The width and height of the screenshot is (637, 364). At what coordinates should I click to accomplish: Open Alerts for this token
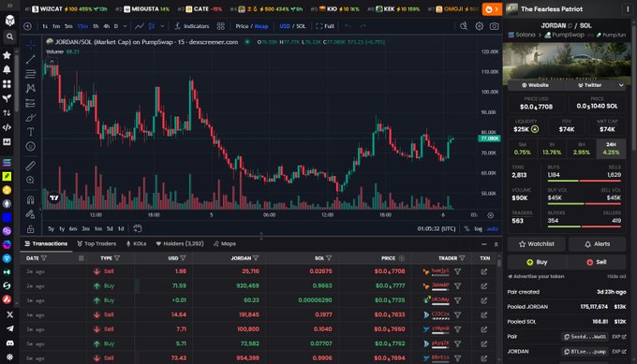[598, 244]
